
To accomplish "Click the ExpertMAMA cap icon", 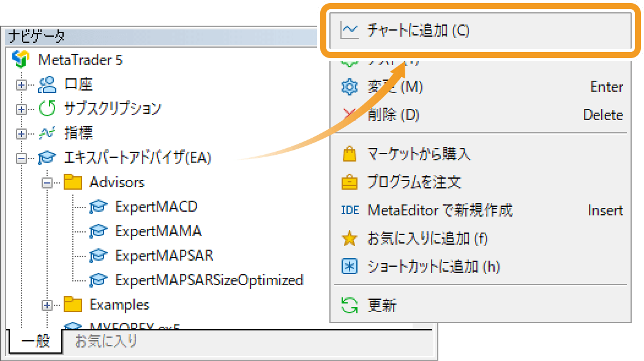I will coord(98,231).
